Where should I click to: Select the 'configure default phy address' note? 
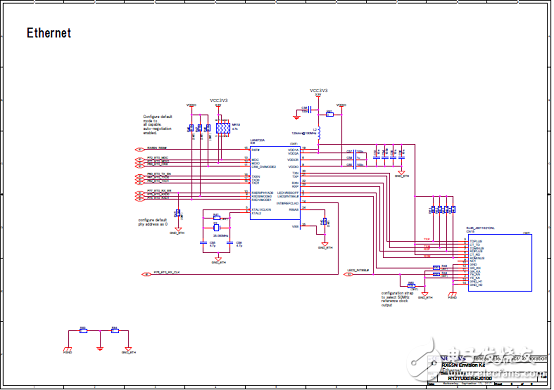click(153, 222)
